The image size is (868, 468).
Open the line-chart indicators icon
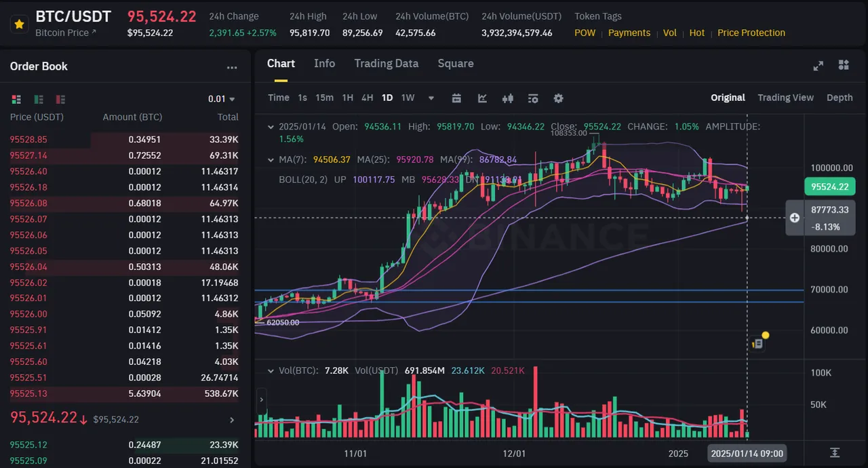482,98
